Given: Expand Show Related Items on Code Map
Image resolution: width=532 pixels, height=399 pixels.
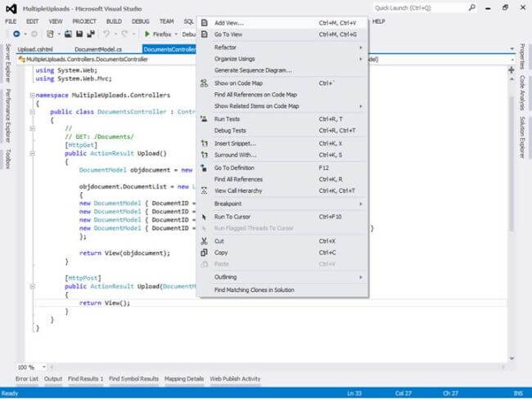Looking at the screenshot, I should tap(284, 106).
